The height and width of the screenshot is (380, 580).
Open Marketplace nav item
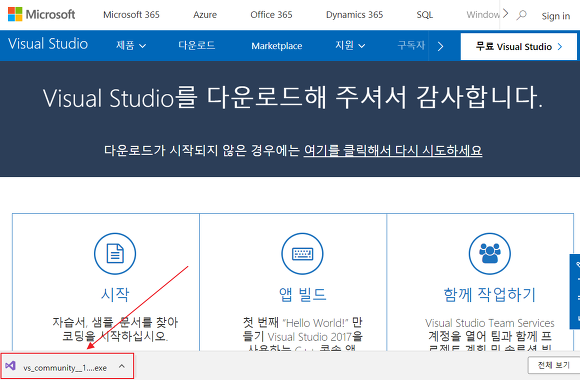[x=277, y=46]
